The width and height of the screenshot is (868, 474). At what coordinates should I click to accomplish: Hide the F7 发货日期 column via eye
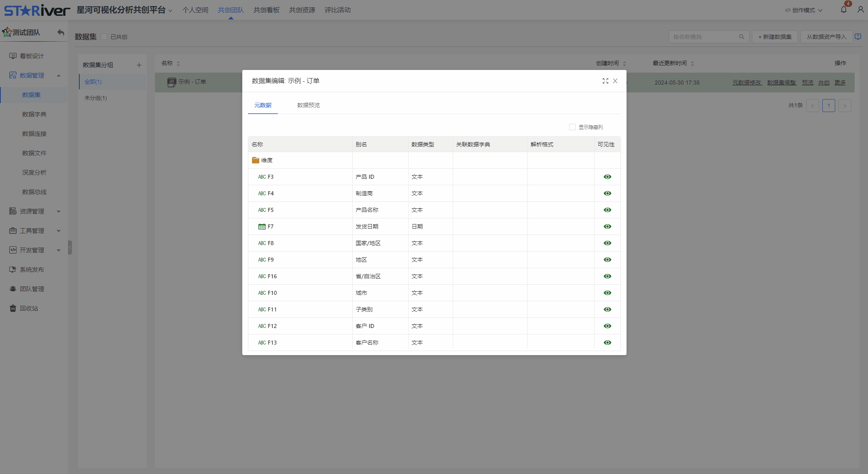pos(607,226)
